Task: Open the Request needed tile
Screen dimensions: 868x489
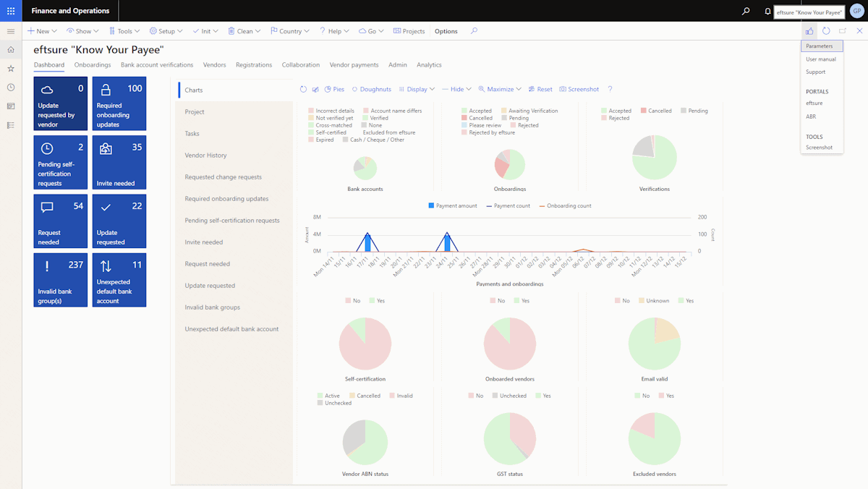Action: coord(61,221)
